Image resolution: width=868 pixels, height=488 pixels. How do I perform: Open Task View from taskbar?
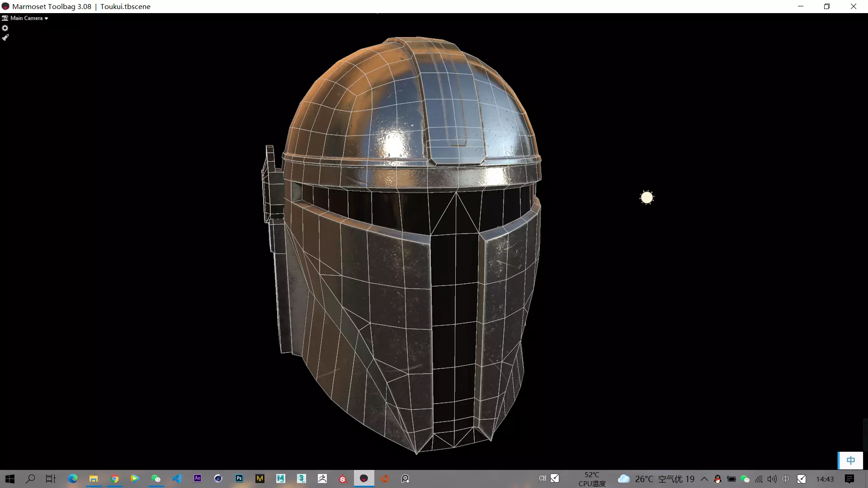click(51, 479)
